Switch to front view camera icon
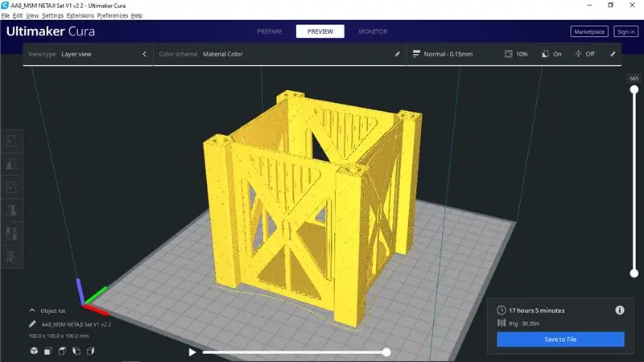The height and width of the screenshot is (362, 644). click(48, 351)
